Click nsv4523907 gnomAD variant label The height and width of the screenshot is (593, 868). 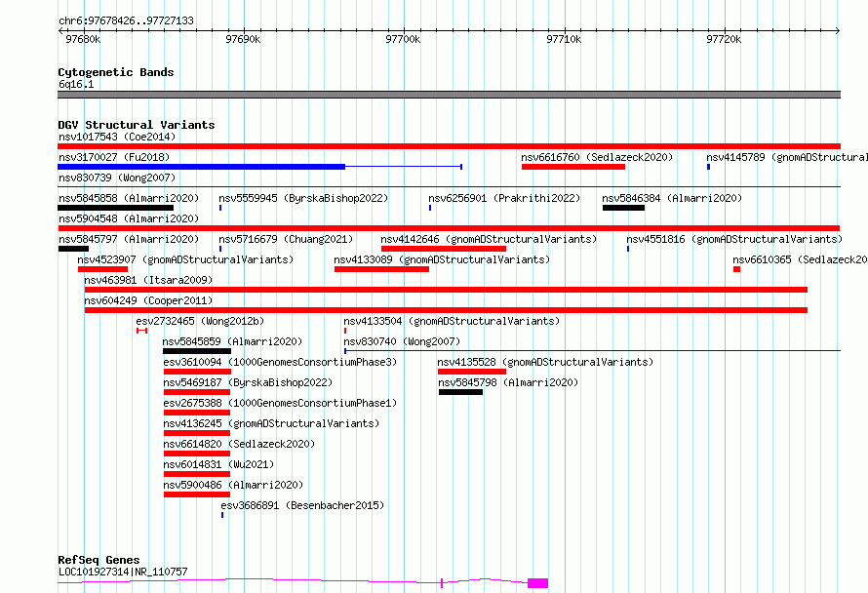(x=185, y=259)
